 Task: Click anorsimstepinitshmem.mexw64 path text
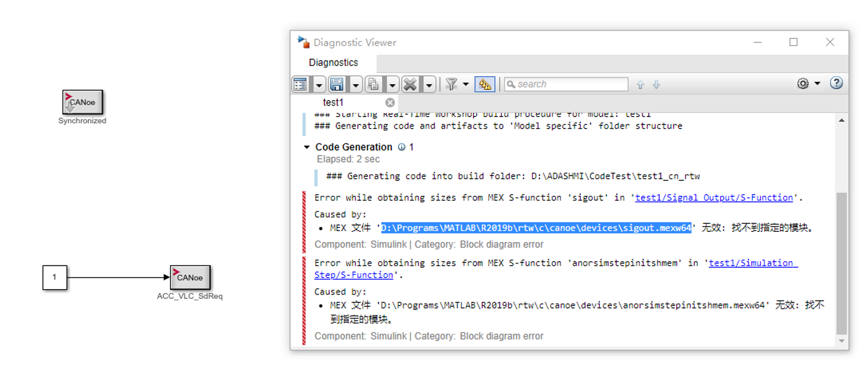[576, 305]
